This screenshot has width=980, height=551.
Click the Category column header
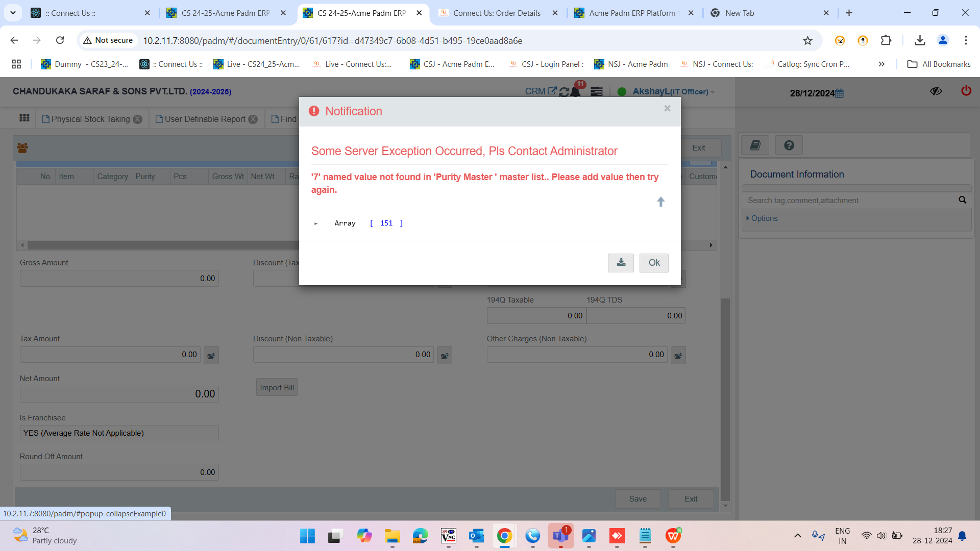pyautogui.click(x=112, y=177)
